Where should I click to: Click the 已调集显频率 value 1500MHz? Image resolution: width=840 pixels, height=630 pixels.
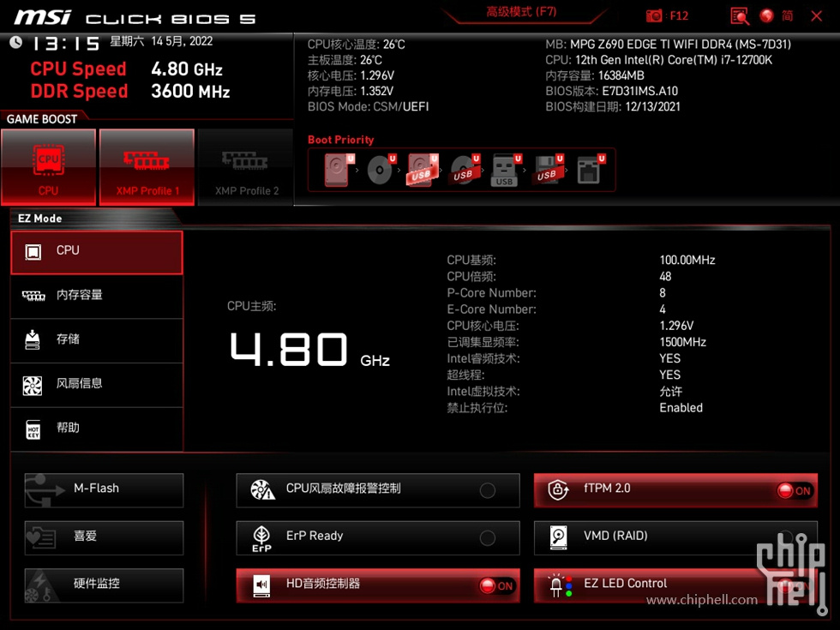pyautogui.click(x=683, y=342)
